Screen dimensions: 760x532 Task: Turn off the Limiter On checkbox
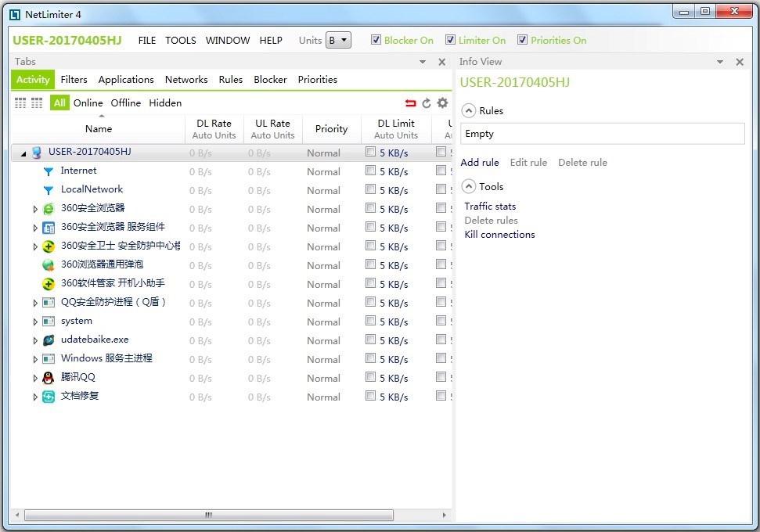coord(451,40)
